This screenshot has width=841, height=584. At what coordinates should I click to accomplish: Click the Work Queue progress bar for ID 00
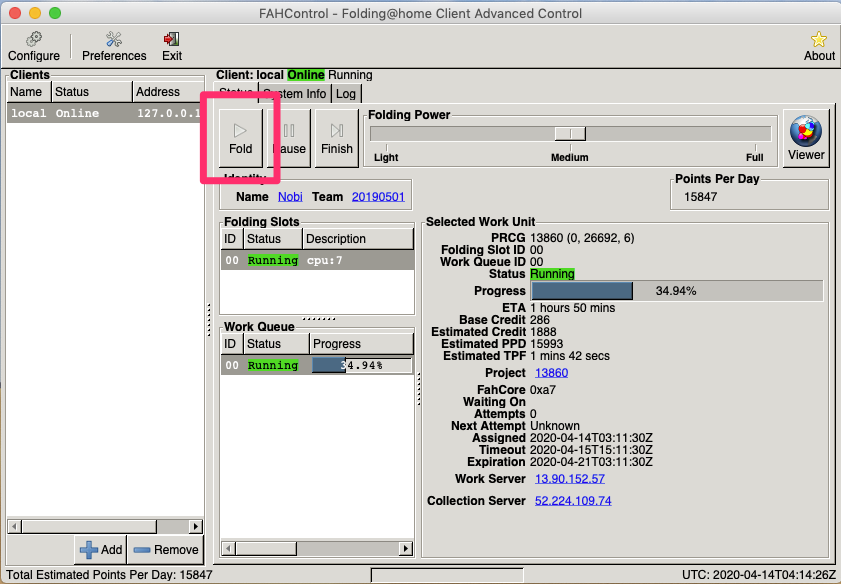coord(362,365)
